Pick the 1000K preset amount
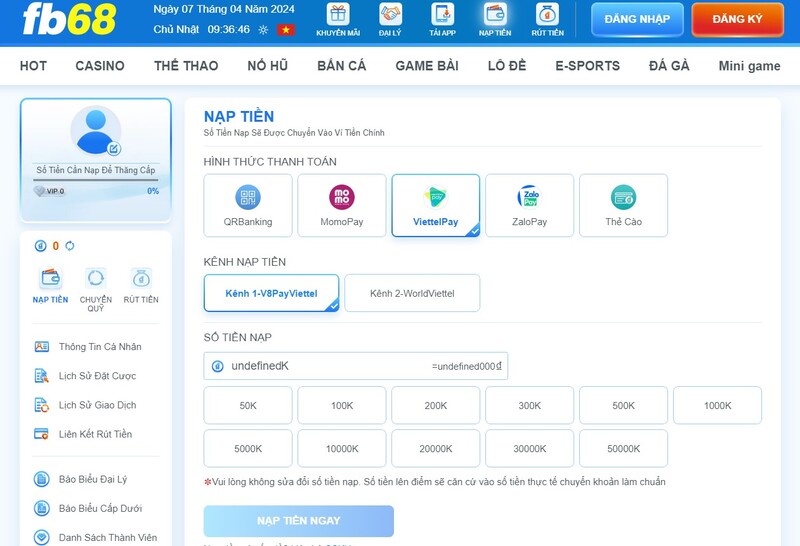This screenshot has height=546, width=800. click(x=717, y=406)
